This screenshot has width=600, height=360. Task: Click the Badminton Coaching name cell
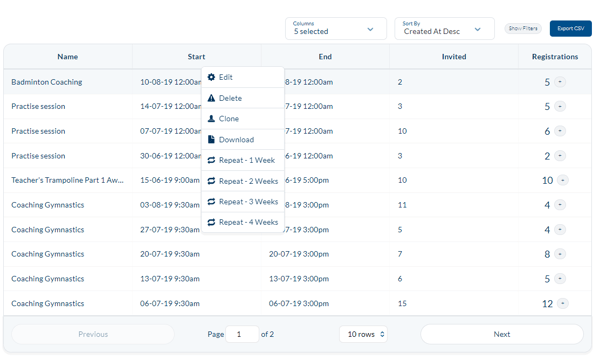tap(47, 82)
